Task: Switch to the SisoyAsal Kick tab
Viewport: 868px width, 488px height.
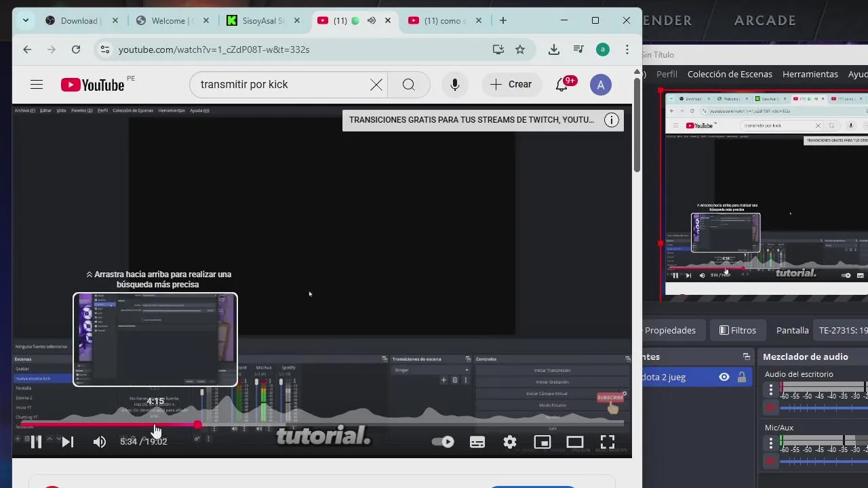Action: (263, 20)
